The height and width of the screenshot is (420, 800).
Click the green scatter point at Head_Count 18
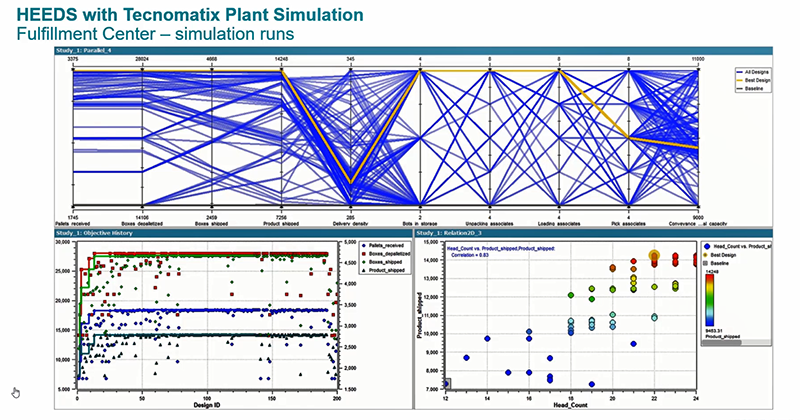coord(571,295)
